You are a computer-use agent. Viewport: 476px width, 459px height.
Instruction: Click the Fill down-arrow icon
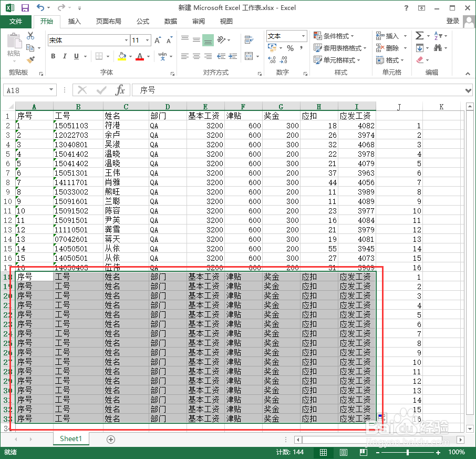pos(420,48)
